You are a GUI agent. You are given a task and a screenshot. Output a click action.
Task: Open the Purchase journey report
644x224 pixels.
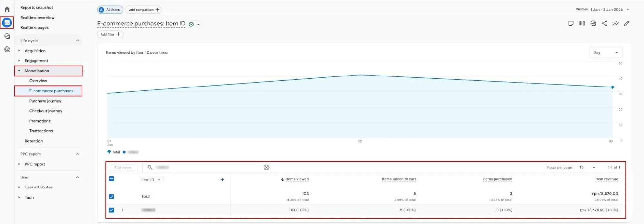[x=45, y=101]
